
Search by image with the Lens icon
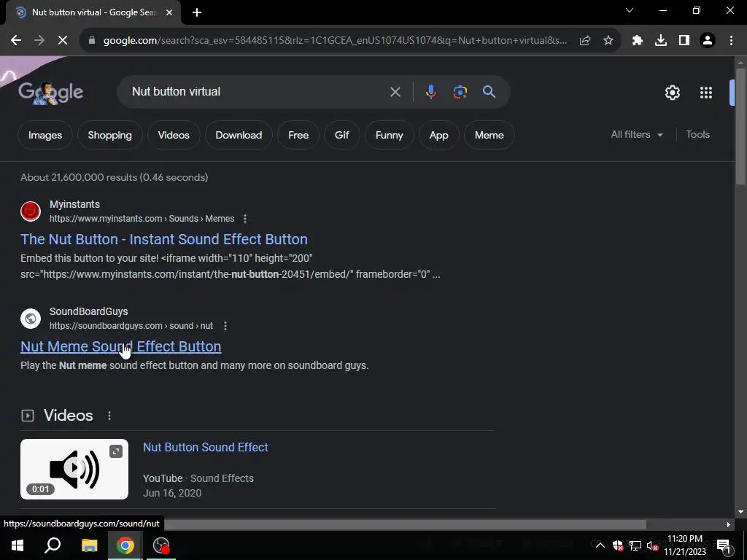click(x=460, y=92)
